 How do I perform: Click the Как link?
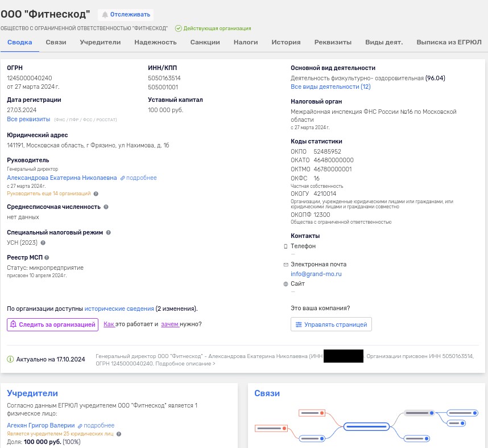point(109,324)
